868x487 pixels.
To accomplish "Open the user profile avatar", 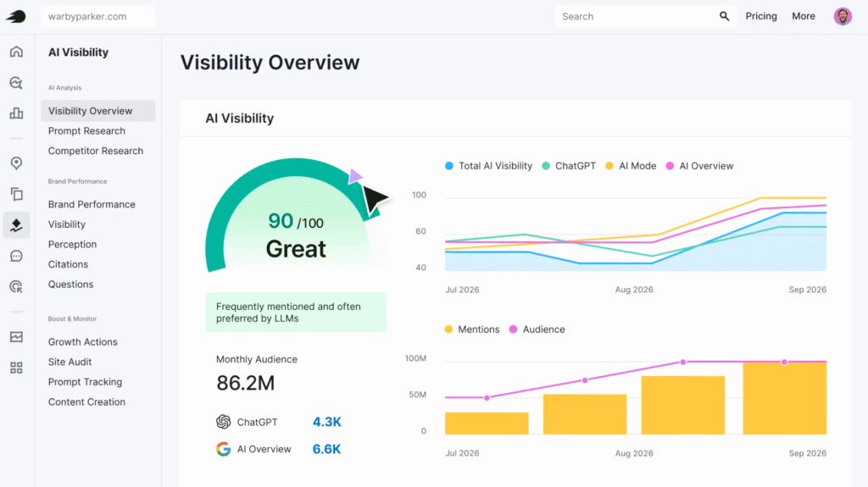I will tap(843, 16).
